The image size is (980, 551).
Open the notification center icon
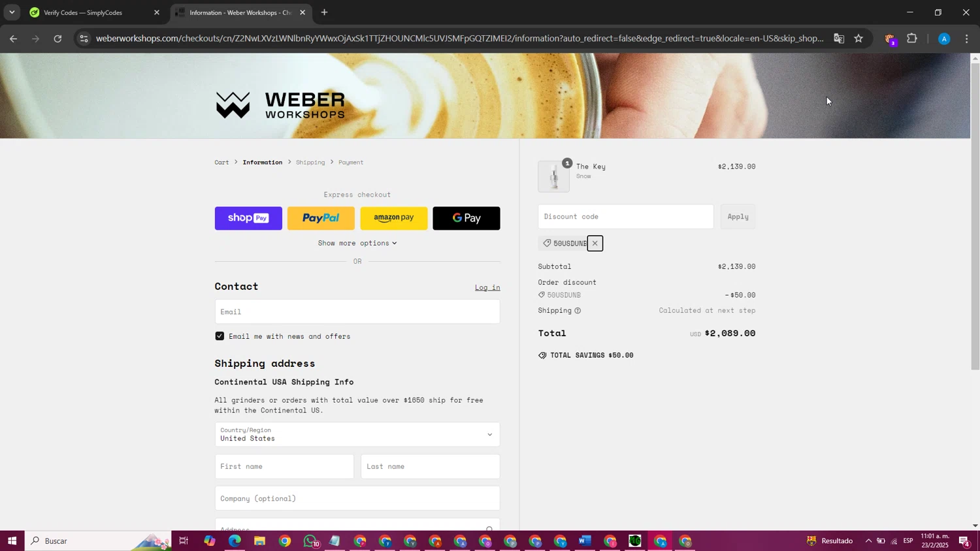pos(964,541)
